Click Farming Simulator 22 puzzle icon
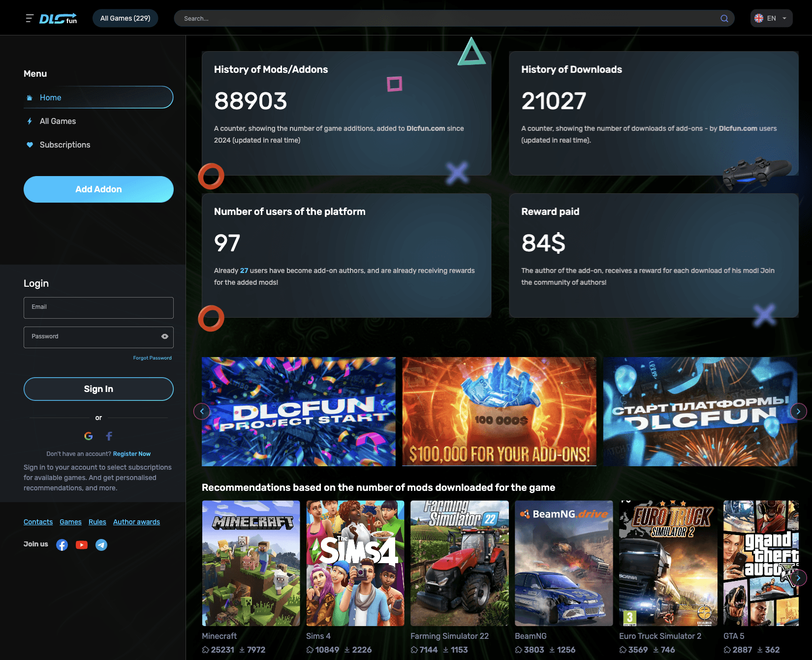The height and width of the screenshot is (660, 812). point(414,650)
